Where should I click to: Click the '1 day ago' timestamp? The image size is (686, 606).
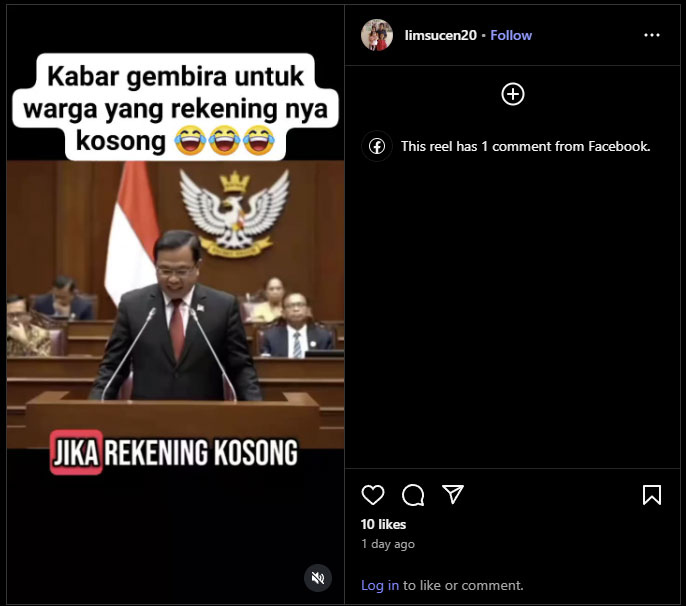388,544
